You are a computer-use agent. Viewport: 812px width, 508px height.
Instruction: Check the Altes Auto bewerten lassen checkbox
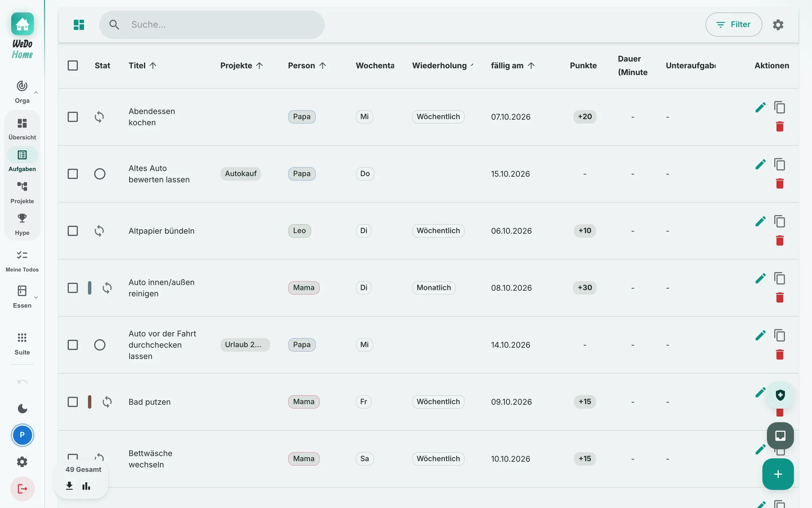coord(73,174)
